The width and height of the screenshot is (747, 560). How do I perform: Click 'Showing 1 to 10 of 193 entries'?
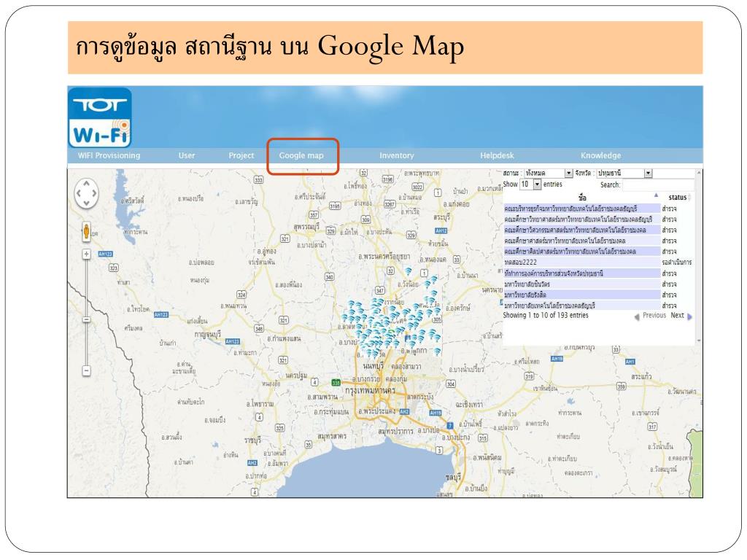(546, 315)
